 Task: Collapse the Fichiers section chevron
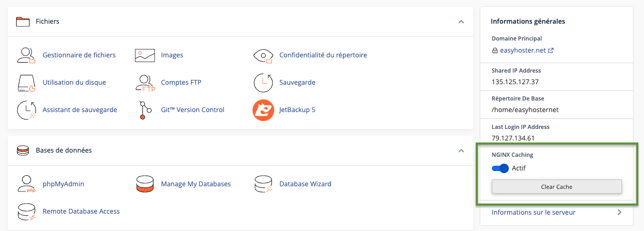click(x=461, y=22)
